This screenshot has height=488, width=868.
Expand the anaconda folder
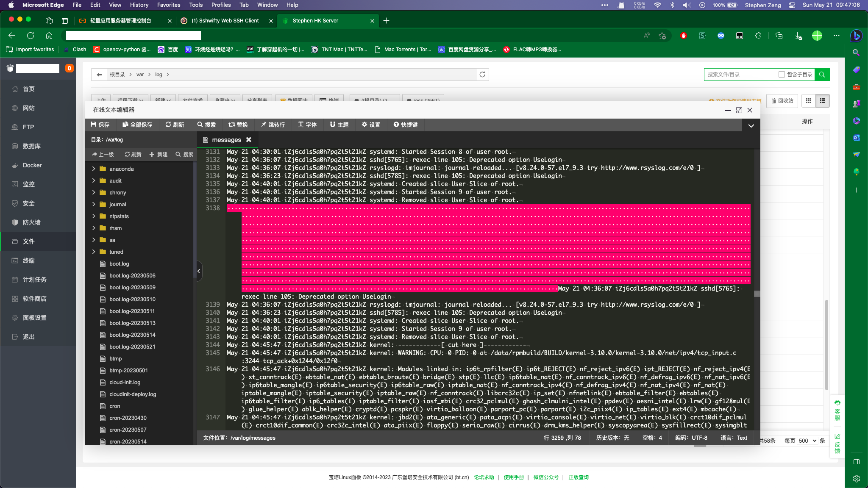pyautogui.click(x=94, y=169)
